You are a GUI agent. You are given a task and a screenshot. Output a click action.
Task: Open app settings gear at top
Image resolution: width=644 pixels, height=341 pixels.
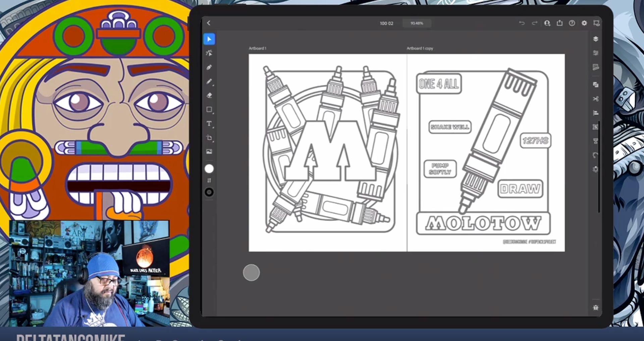tap(584, 23)
